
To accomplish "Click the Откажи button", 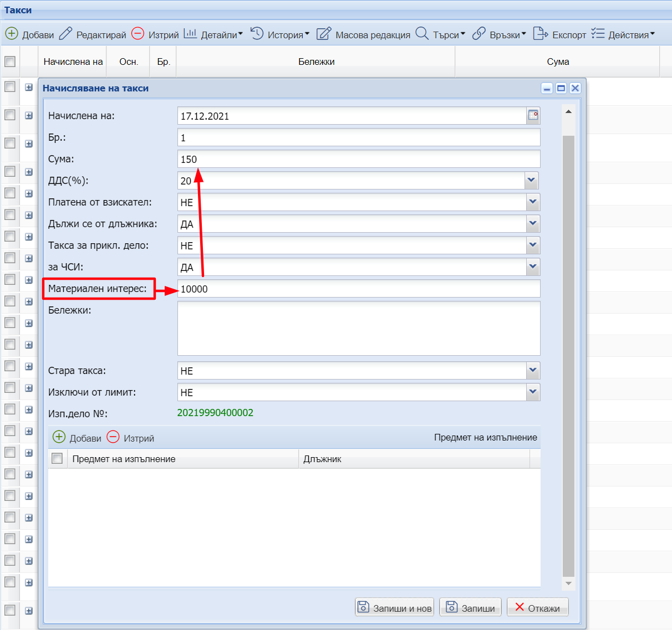I will click(537, 607).
